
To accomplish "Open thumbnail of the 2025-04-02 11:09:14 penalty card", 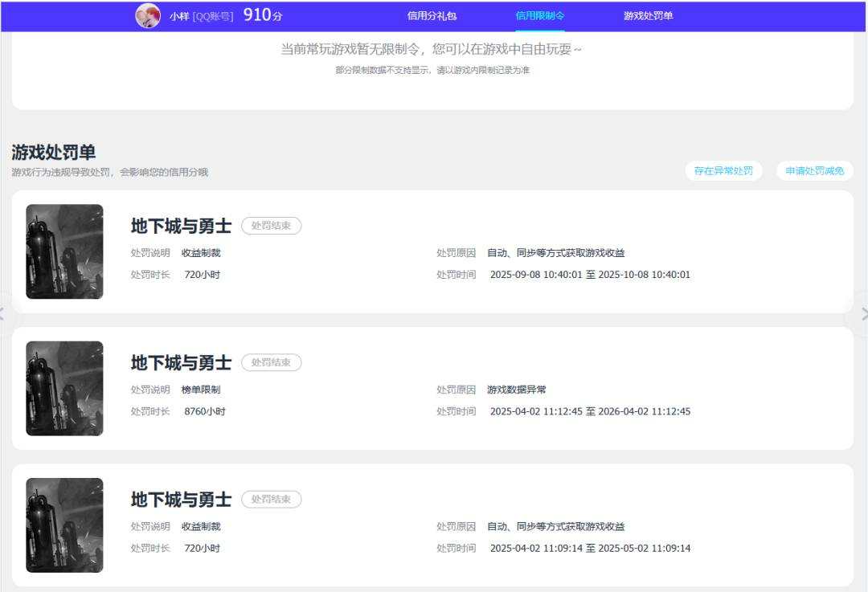I will point(65,525).
